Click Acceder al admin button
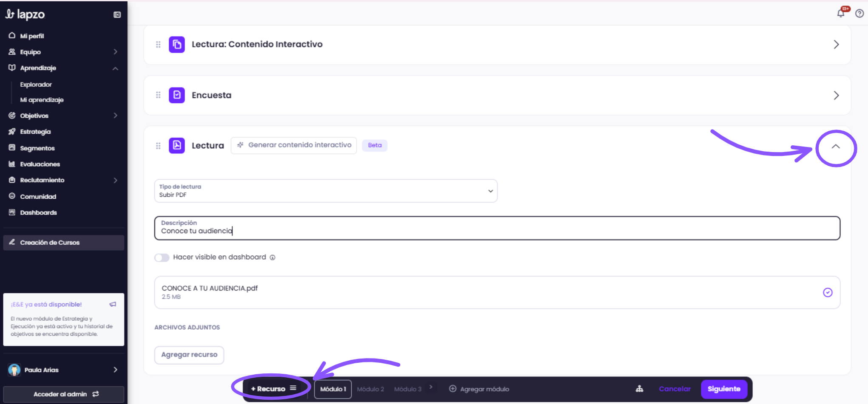The height and width of the screenshot is (404, 868). [64, 394]
